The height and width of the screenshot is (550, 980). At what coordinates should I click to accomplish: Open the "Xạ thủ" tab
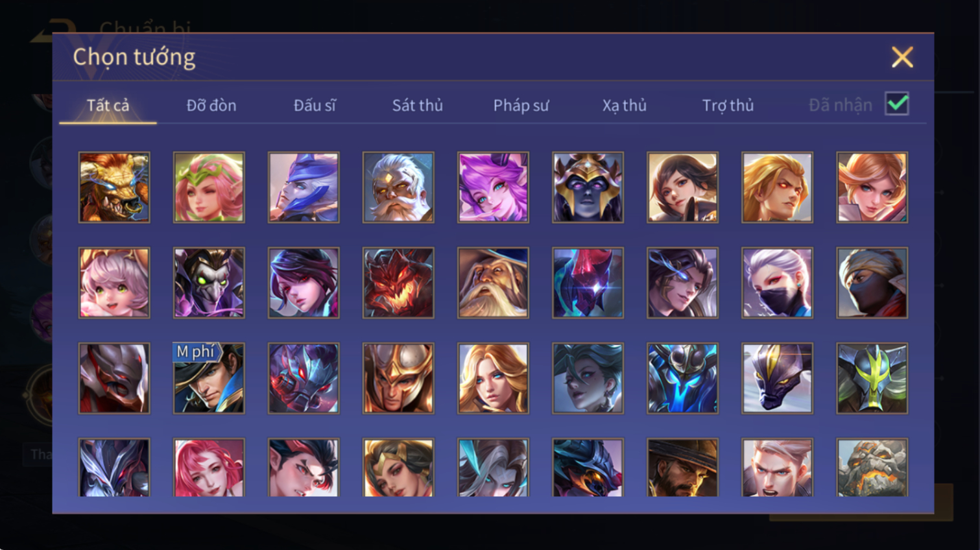(x=624, y=105)
